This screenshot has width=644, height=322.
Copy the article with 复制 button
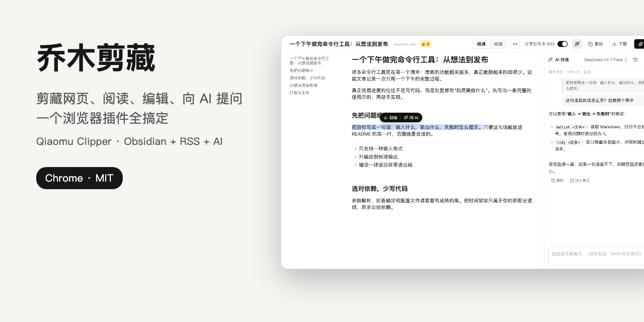[596, 44]
